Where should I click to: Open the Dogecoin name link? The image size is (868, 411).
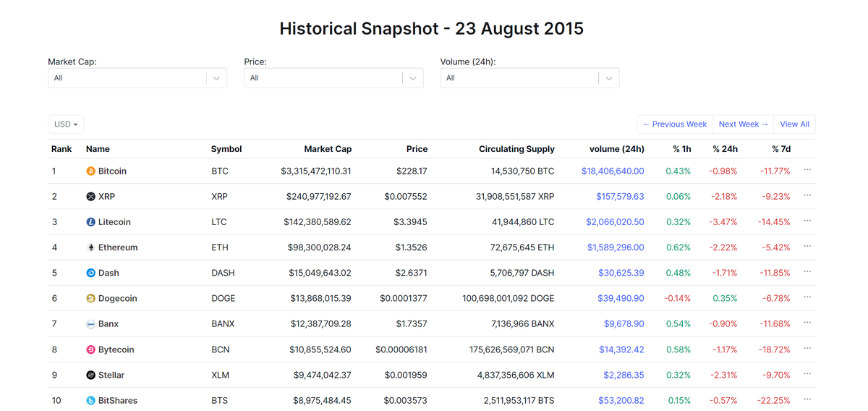coord(118,299)
